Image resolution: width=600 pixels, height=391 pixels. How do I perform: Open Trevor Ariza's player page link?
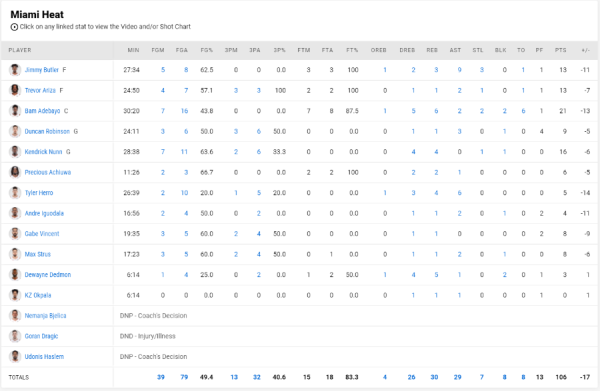40,91
